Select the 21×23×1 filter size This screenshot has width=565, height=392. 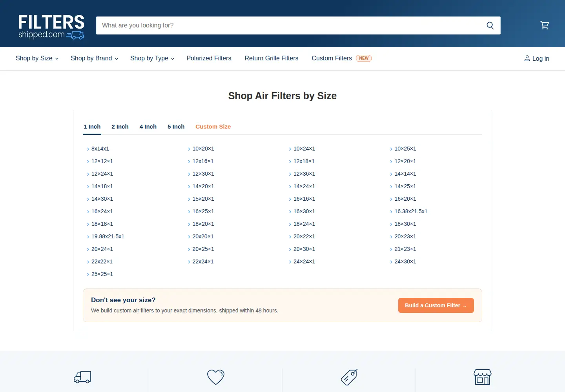click(405, 249)
